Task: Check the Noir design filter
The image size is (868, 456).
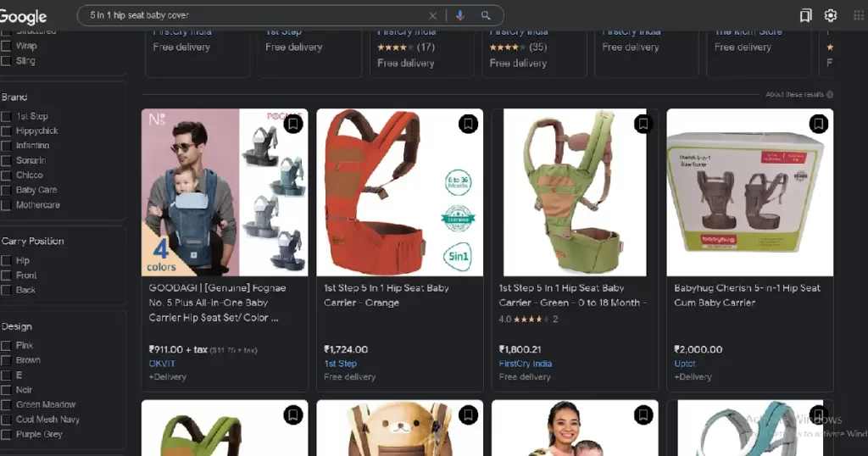Action: [x=6, y=390]
